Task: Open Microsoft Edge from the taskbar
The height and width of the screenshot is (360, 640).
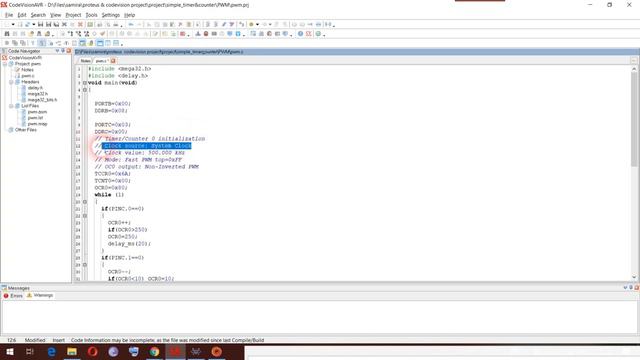Action: click(x=51, y=351)
